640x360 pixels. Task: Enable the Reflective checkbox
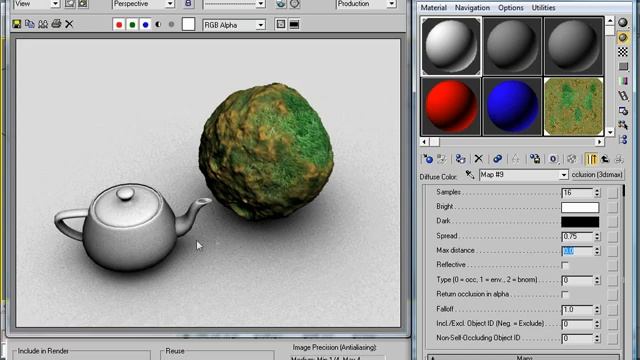pyautogui.click(x=565, y=265)
